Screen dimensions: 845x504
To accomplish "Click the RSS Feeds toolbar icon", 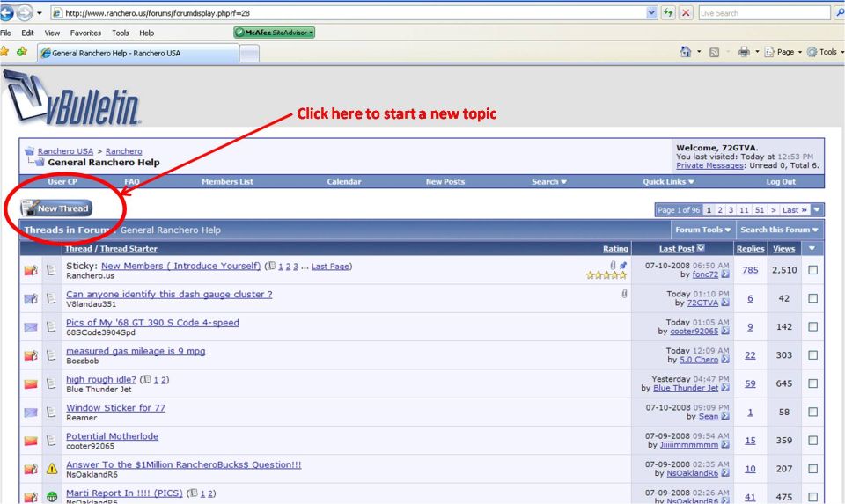I will coord(714,52).
